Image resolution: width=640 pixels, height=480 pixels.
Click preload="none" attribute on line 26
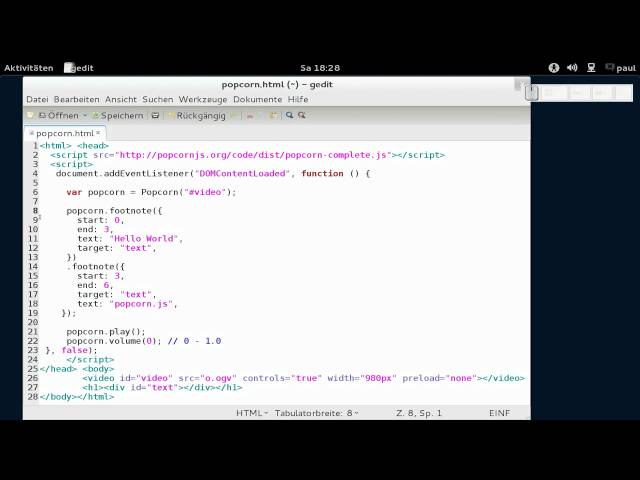click(440, 378)
